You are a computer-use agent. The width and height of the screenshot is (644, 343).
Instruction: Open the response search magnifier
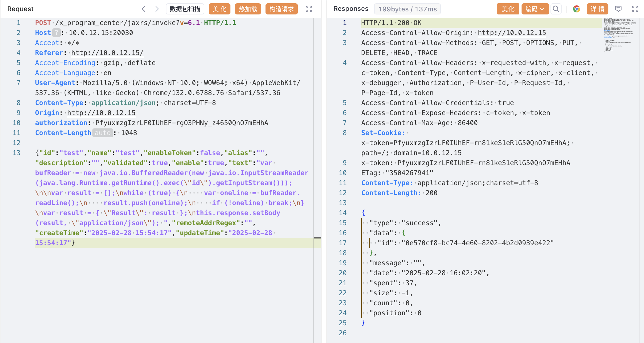click(556, 9)
